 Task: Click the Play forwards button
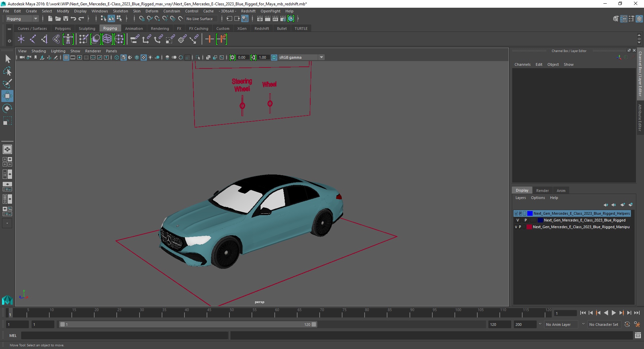tap(613, 313)
